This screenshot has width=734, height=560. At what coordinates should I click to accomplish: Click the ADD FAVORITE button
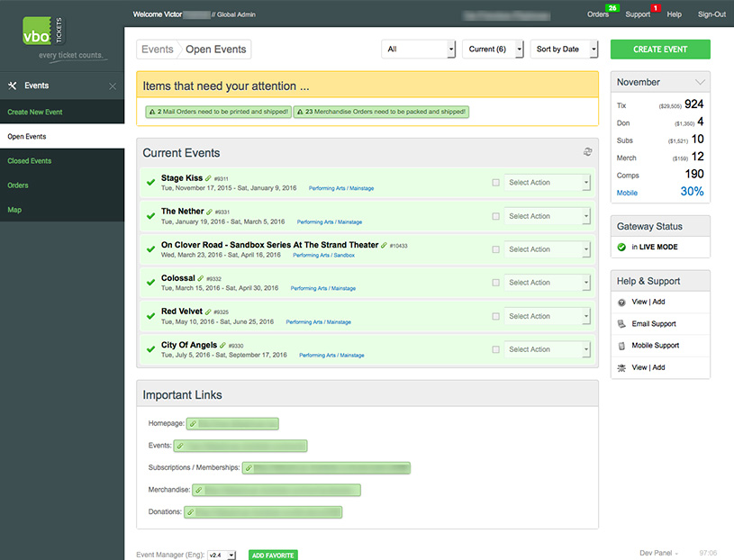(x=273, y=555)
